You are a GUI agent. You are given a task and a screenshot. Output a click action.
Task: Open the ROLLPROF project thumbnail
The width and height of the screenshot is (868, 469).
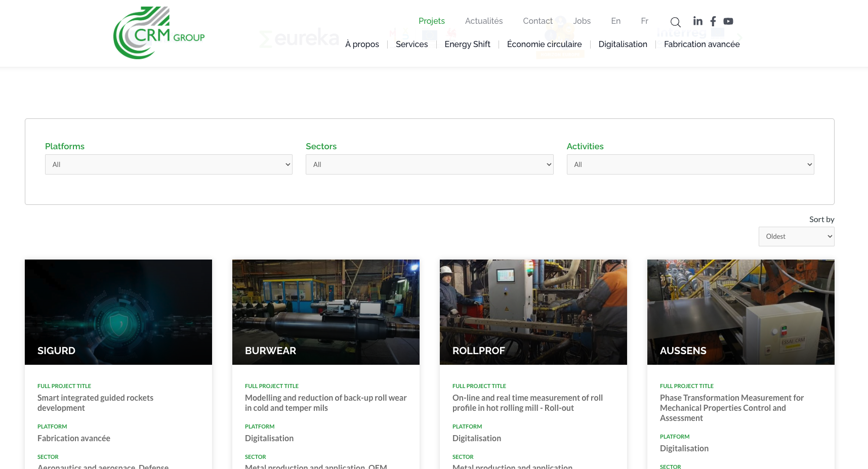(x=533, y=312)
